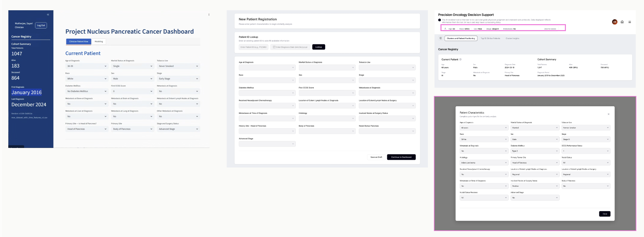
Task: Open the hamburger menu in Precision Oncology header
Action: [x=630, y=22]
